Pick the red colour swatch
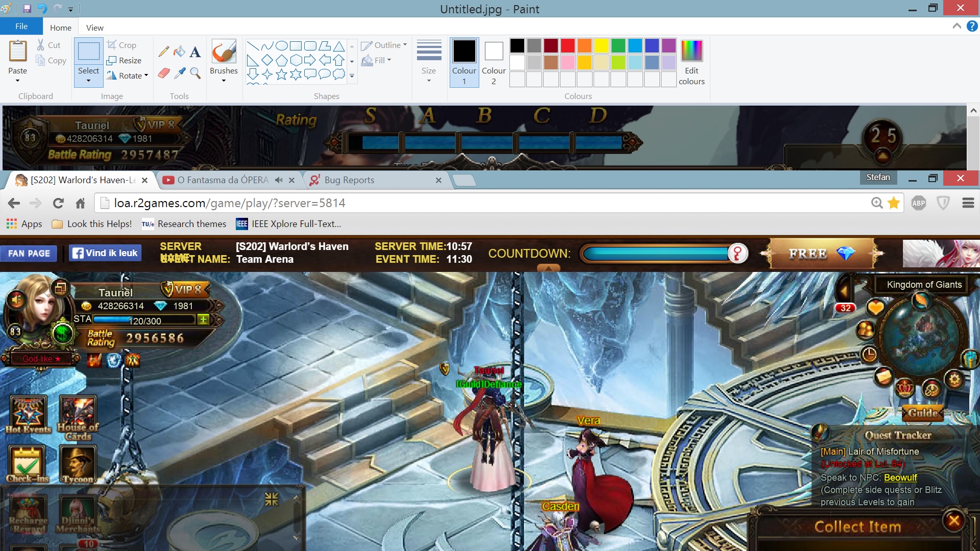980x551 pixels. tap(568, 46)
